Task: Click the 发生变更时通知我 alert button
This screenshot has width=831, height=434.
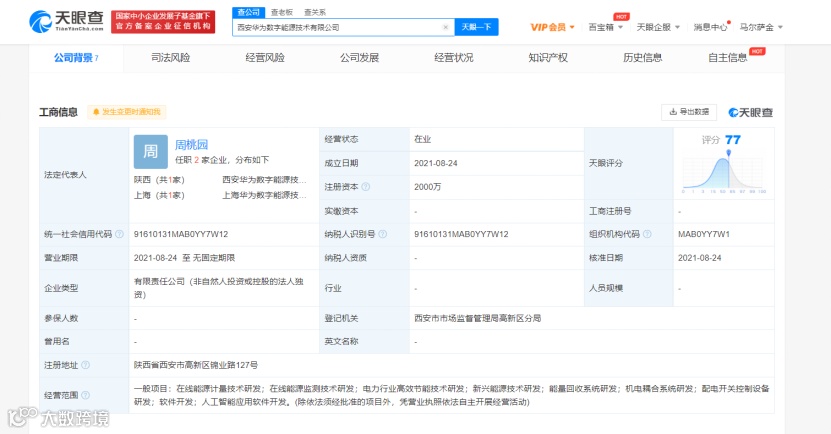Action: [127, 112]
